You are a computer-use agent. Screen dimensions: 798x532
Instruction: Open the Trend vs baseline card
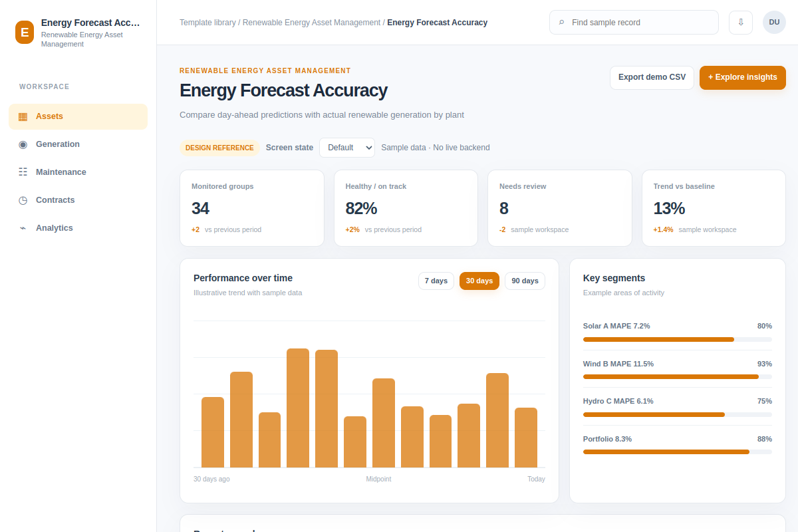coord(714,208)
